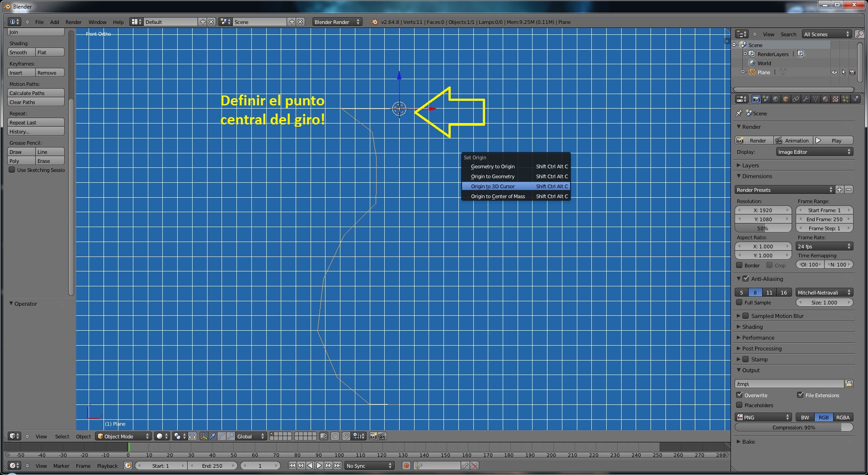Uncheck the Anti-Aliasing panel checkbox
The width and height of the screenshot is (868, 475).
tap(746, 279)
